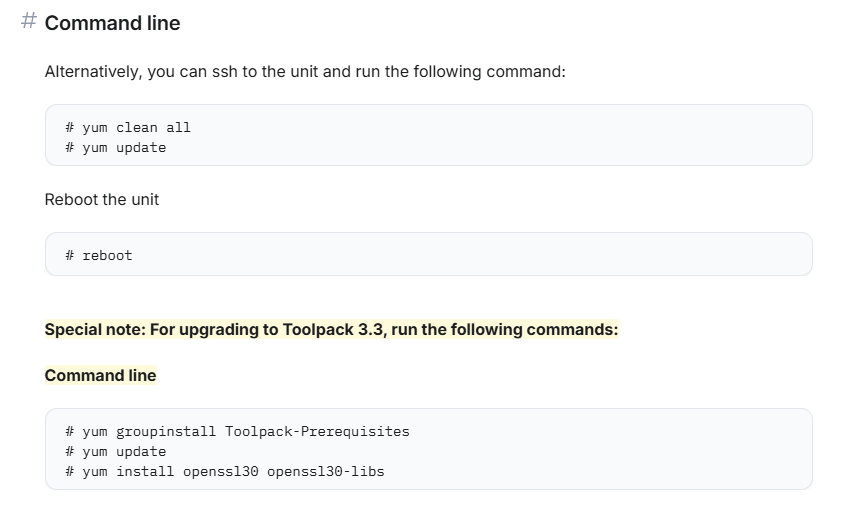This screenshot has width=853, height=520.
Task: Click the word 'clean' in first code block
Action: pyautogui.click(x=137, y=127)
